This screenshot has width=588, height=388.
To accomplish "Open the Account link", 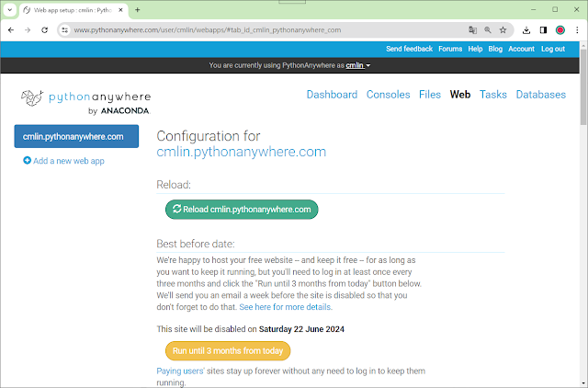I will [x=521, y=49].
